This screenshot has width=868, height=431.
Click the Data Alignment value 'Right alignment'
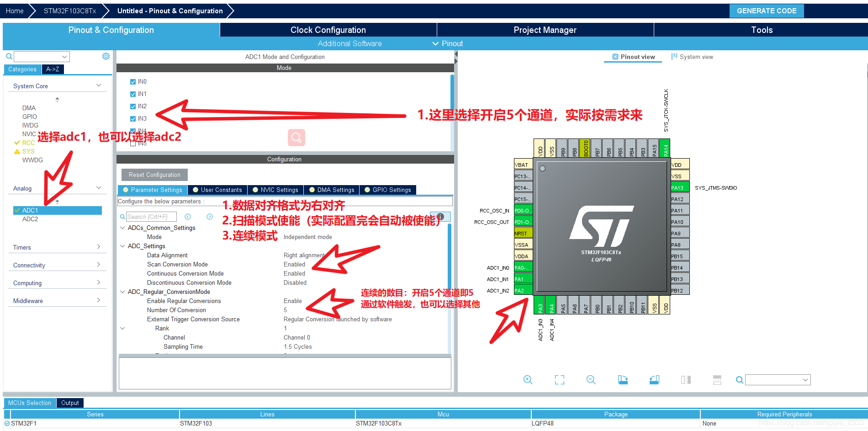(304, 255)
